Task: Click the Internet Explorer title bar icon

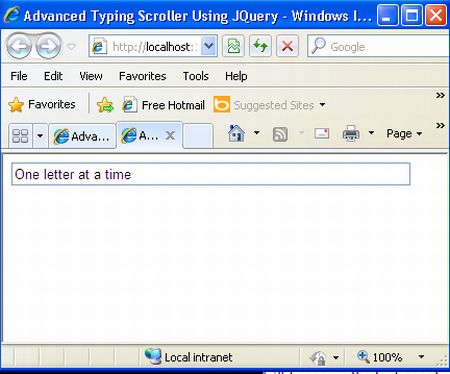Action: 11,15
